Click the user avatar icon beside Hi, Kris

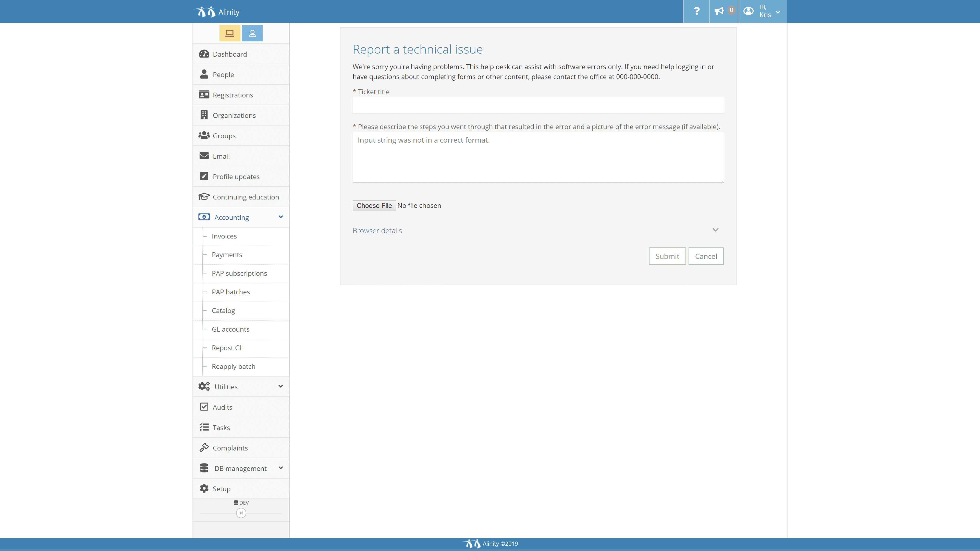pyautogui.click(x=748, y=11)
